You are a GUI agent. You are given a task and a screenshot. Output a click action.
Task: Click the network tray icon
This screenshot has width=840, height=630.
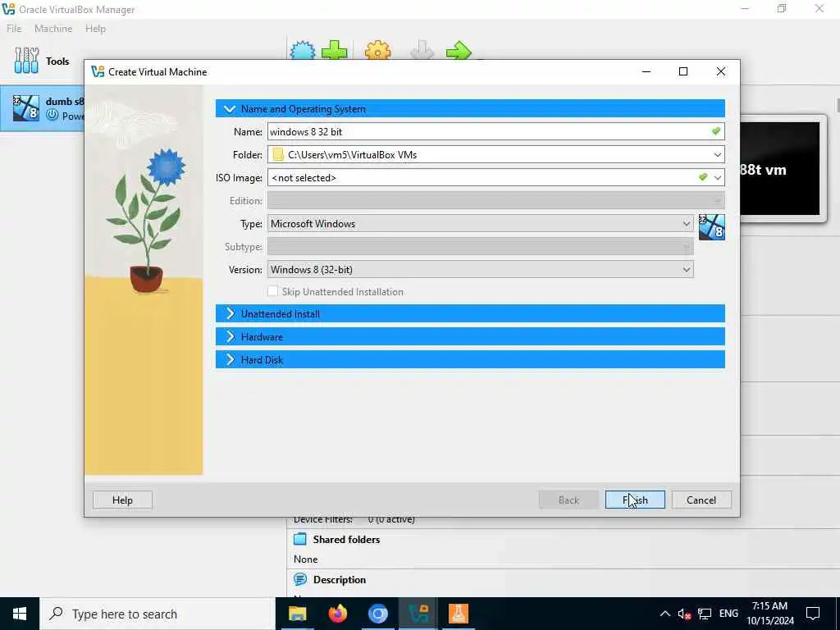(x=705, y=614)
